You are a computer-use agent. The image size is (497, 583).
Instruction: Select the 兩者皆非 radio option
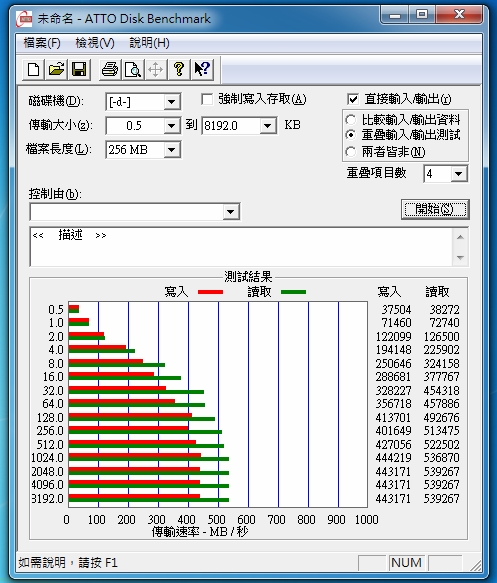(x=350, y=152)
